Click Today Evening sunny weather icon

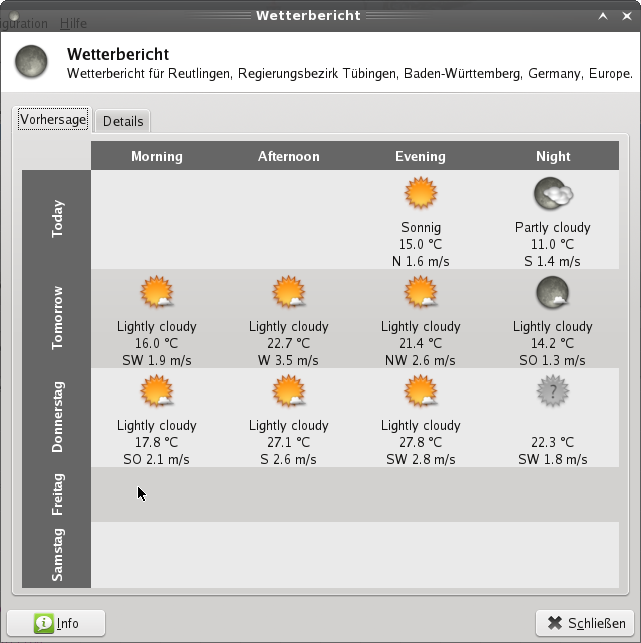click(x=420, y=193)
